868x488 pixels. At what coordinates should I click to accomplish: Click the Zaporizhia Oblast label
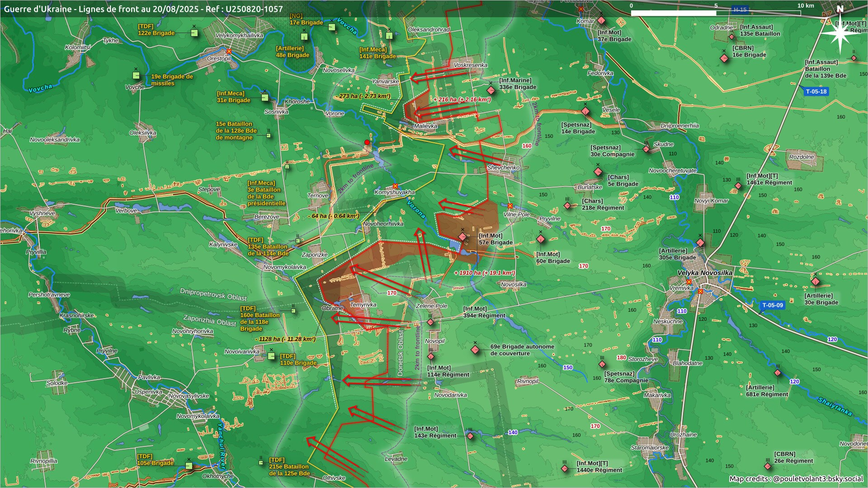[210, 320]
